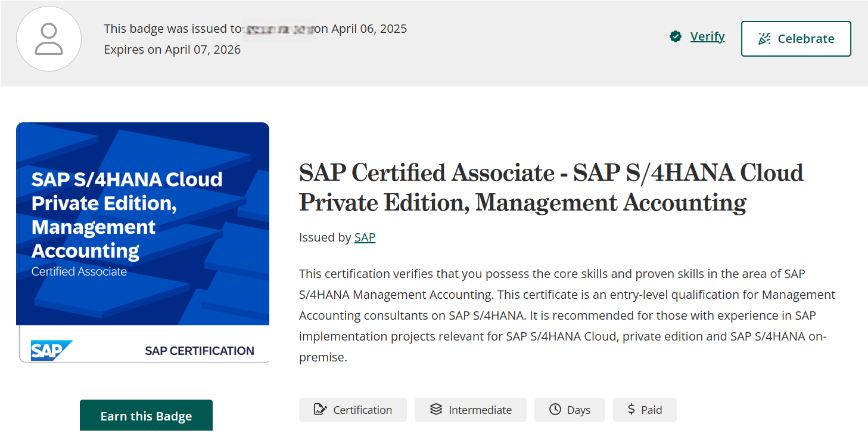Click the SAP logo on the badge
Screen dimensions: 868x433
click(51, 351)
